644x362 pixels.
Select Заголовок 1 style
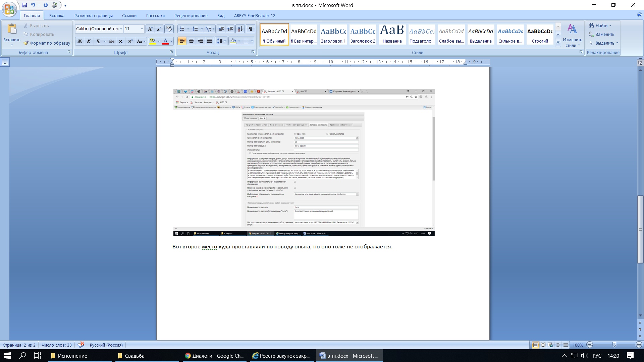point(333,35)
